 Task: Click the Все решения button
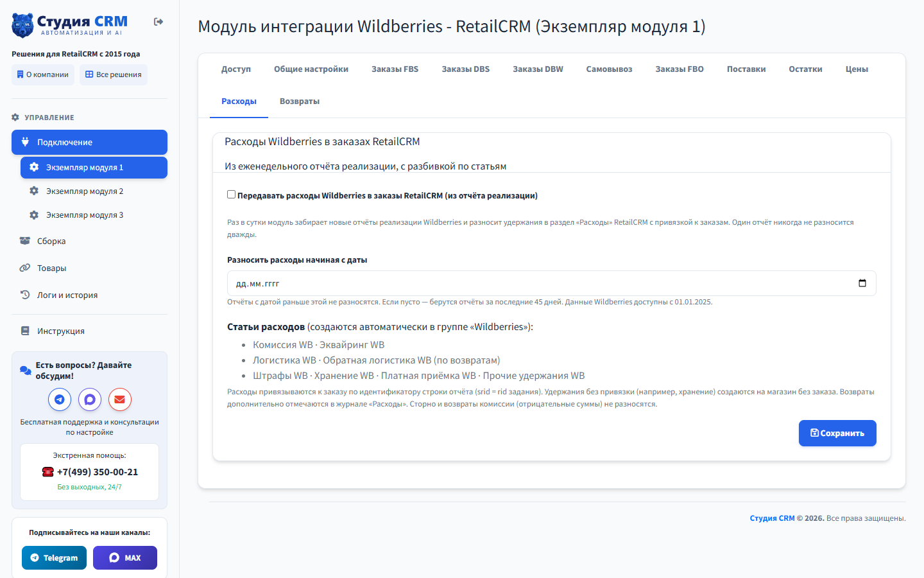(x=114, y=74)
